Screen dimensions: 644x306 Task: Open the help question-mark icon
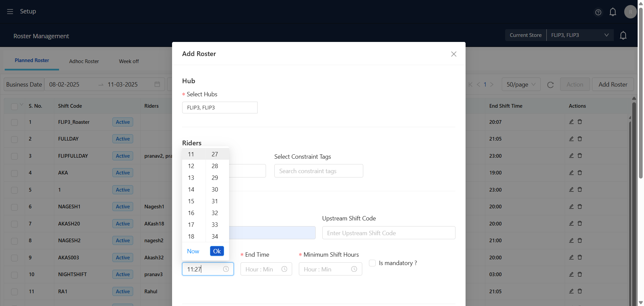click(598, 12)
